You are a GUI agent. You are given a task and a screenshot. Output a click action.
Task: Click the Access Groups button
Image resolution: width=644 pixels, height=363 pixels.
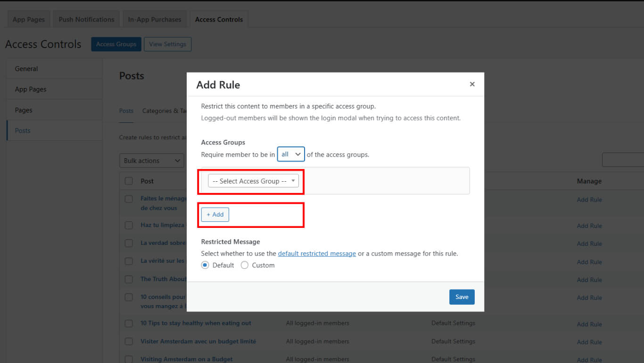click(116, 44)
